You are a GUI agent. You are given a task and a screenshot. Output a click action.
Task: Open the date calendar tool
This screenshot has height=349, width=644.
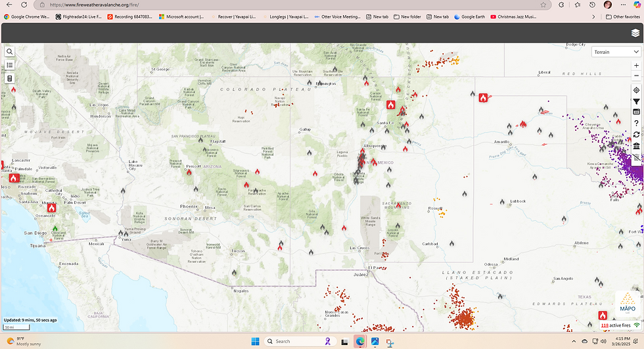636,112
